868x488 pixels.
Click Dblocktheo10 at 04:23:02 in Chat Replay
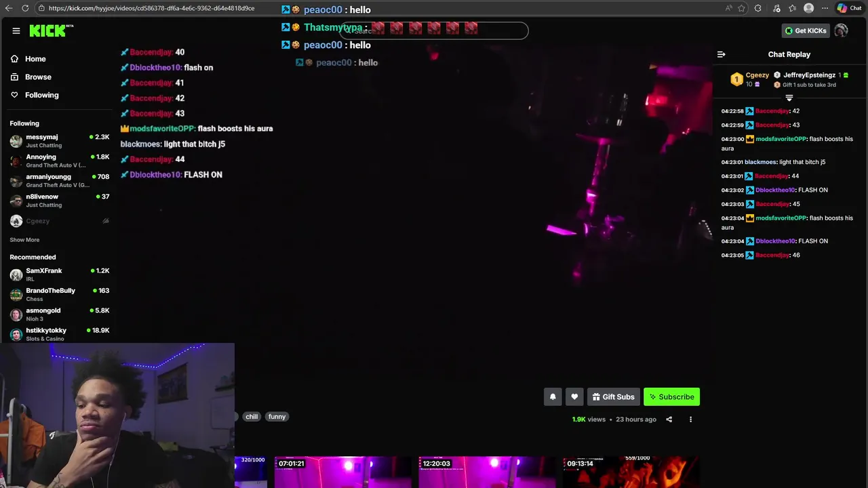(775, 190)
